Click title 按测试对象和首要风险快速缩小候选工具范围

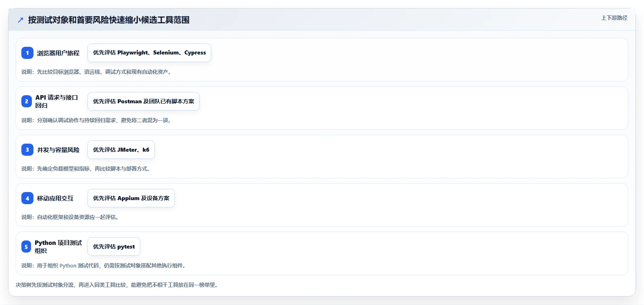109,20
